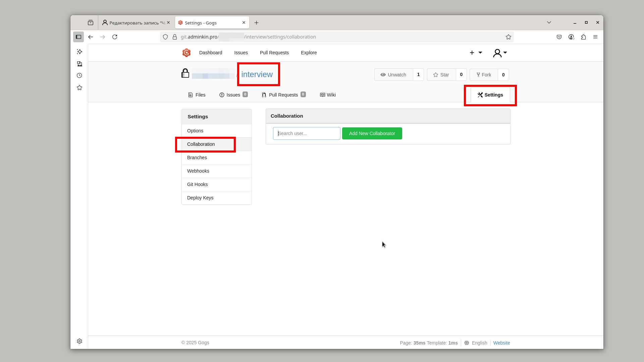Image resolution: width=644 pixels, height=362 pixels.
Task: Unwatch the interview repository
Action: pos(393,75)
